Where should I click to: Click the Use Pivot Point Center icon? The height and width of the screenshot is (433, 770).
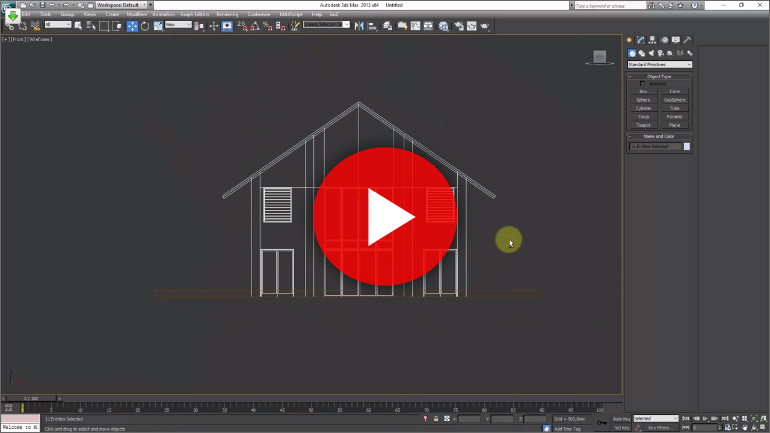point(199,26)
